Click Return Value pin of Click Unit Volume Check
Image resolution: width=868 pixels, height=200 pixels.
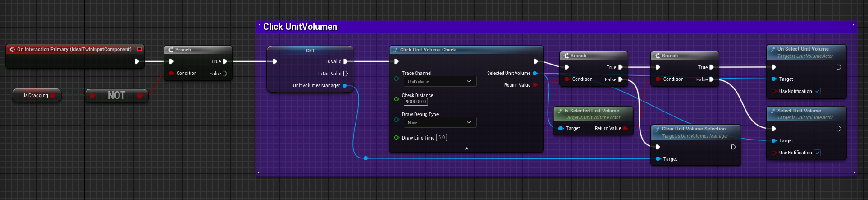(535, 85)
